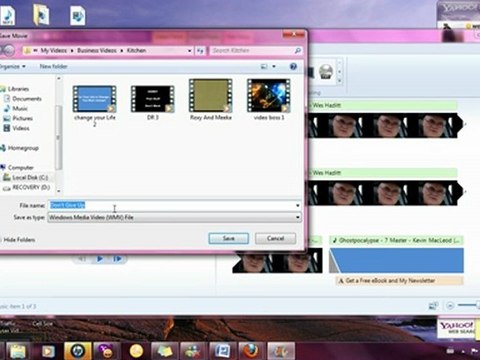Open Documents library in navigation pane
480x360 pixels.
pos(27,99)
